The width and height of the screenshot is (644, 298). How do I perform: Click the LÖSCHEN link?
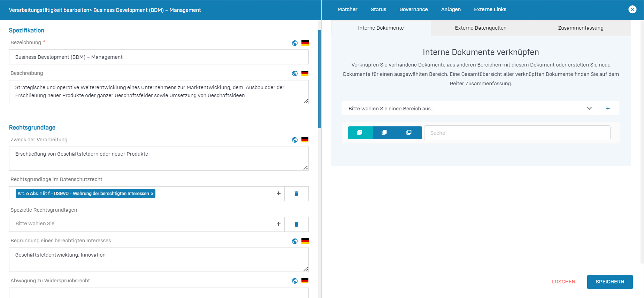pyautogui.click(x=563, y=282)
